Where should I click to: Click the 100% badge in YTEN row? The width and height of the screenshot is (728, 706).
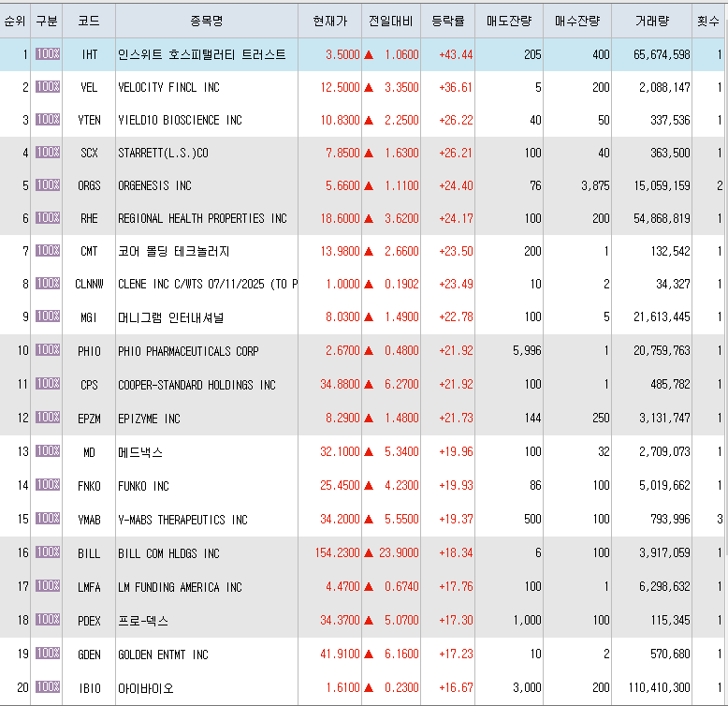(48, 119)
